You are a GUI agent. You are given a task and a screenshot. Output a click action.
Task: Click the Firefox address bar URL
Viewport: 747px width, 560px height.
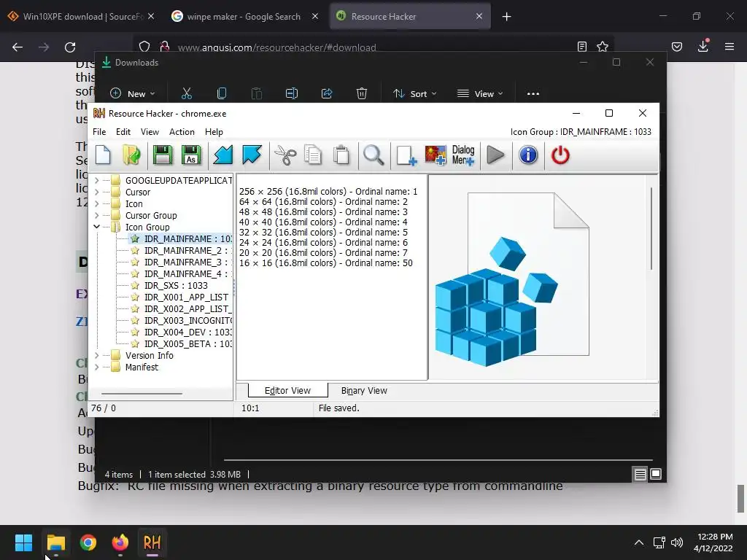276,47
